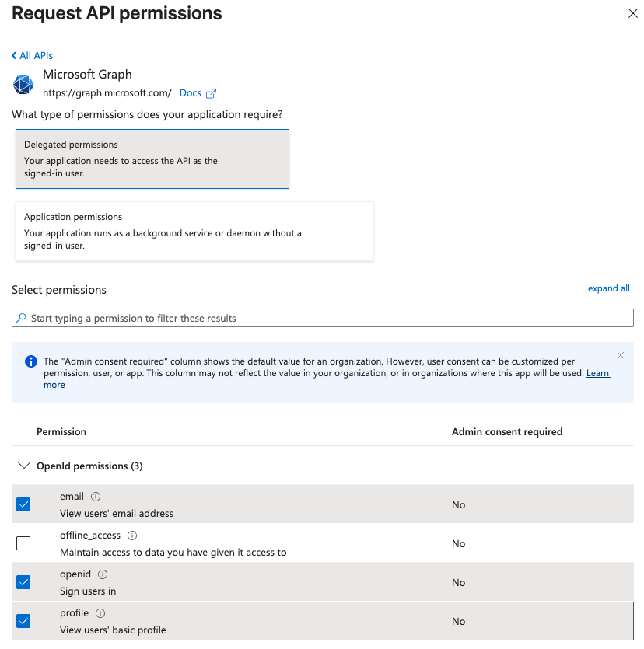Click the 'No' value in email row

458,504
